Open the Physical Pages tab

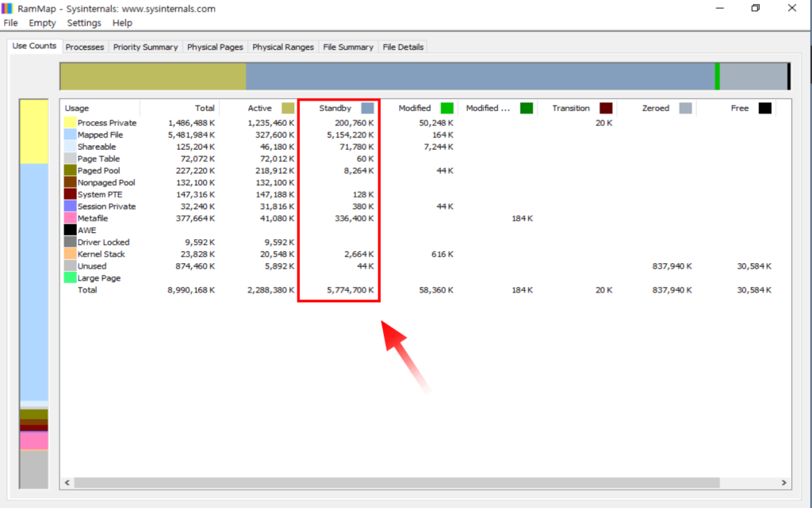click(x=215, y=47)
